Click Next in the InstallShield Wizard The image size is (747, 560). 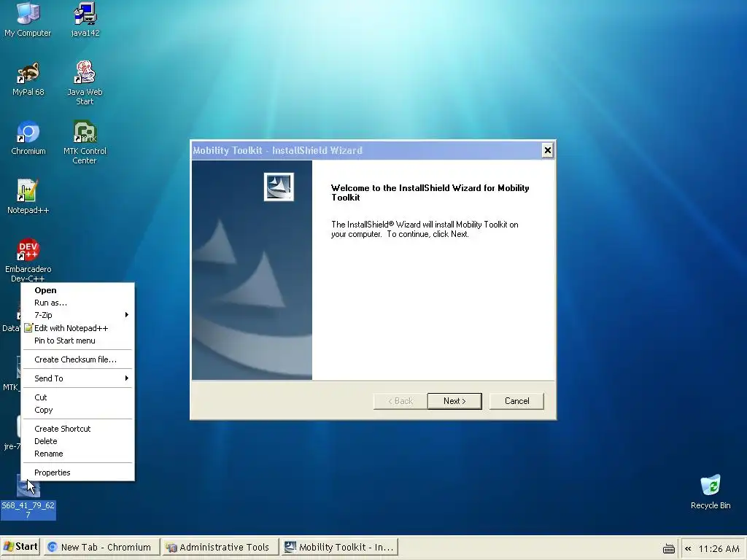(454, 401)
